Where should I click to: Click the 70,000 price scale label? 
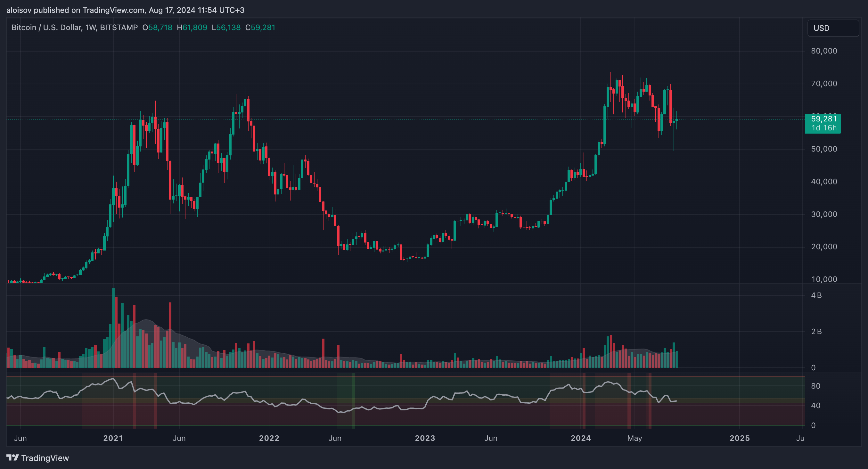pos(824,84)
